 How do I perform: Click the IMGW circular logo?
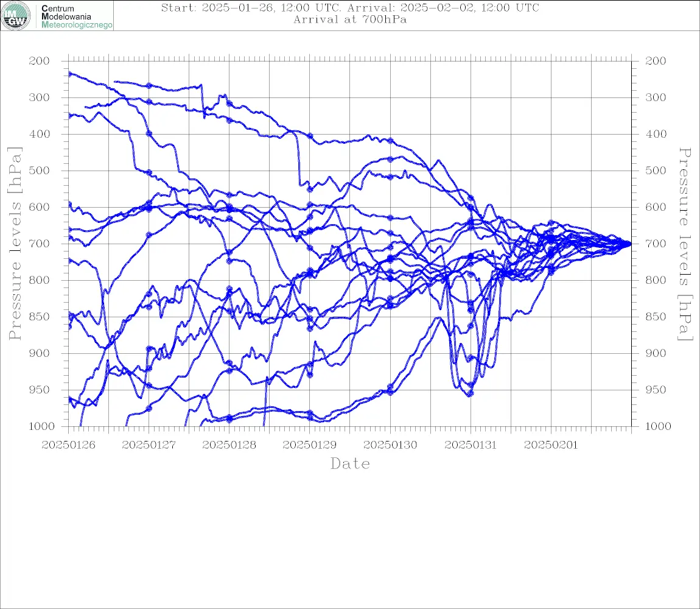point(16,16)
